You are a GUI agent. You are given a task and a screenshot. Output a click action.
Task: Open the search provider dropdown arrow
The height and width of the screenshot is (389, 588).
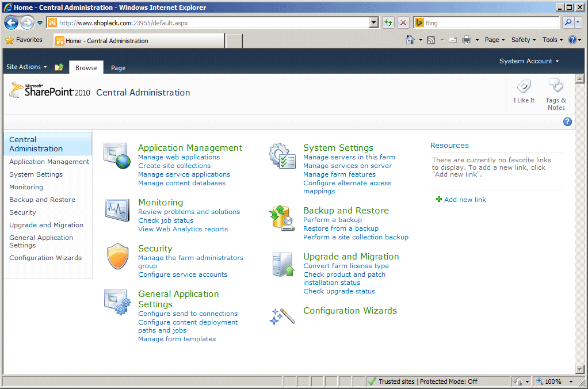tap(578, 23)
